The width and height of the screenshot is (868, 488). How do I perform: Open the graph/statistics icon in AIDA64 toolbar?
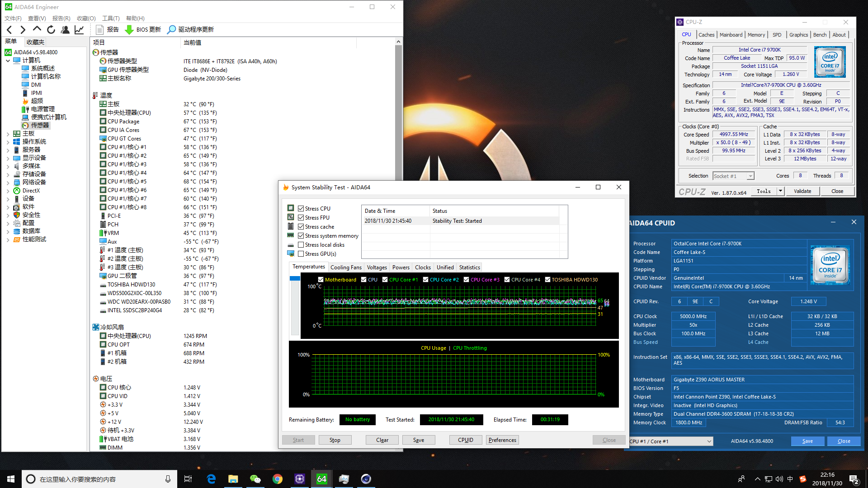coord(79,29)
